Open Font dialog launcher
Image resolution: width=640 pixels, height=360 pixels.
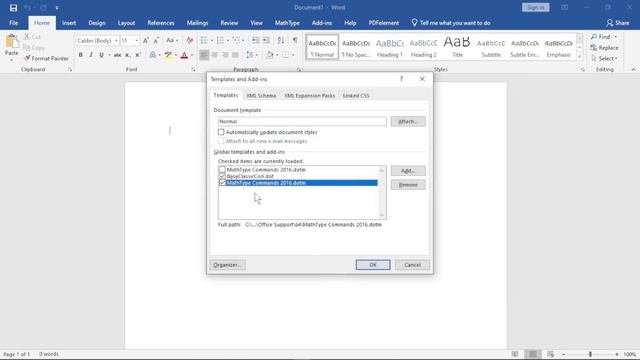193,70
